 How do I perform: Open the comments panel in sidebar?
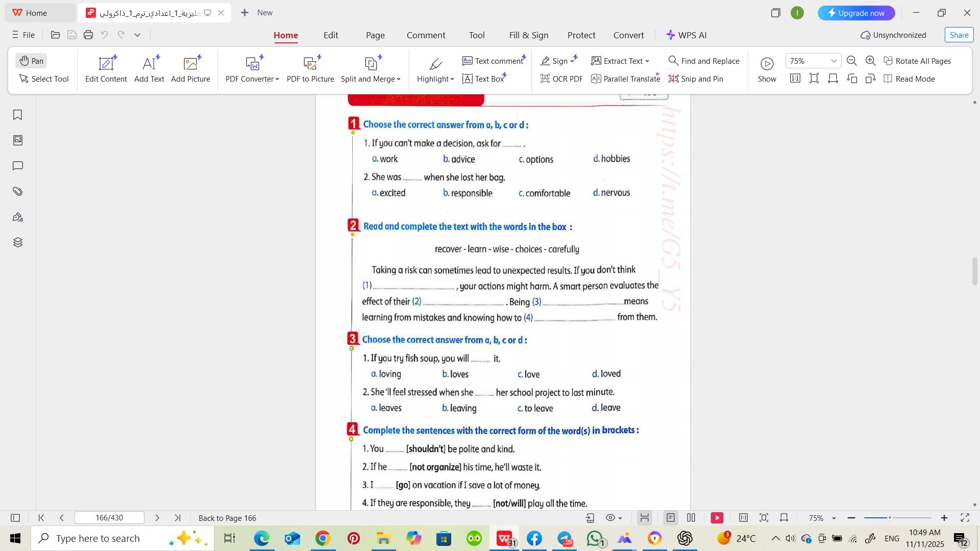coord(17,166)
